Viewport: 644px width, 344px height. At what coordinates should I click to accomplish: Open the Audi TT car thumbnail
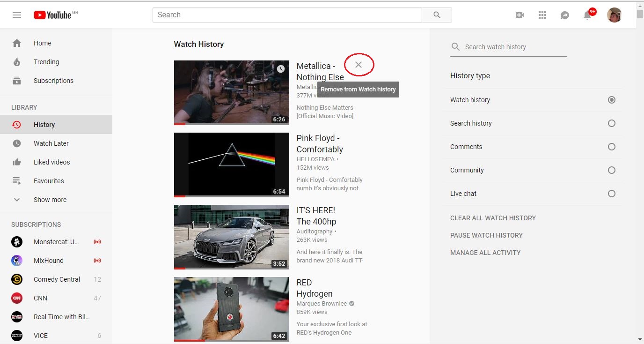(x=232, y=237)
